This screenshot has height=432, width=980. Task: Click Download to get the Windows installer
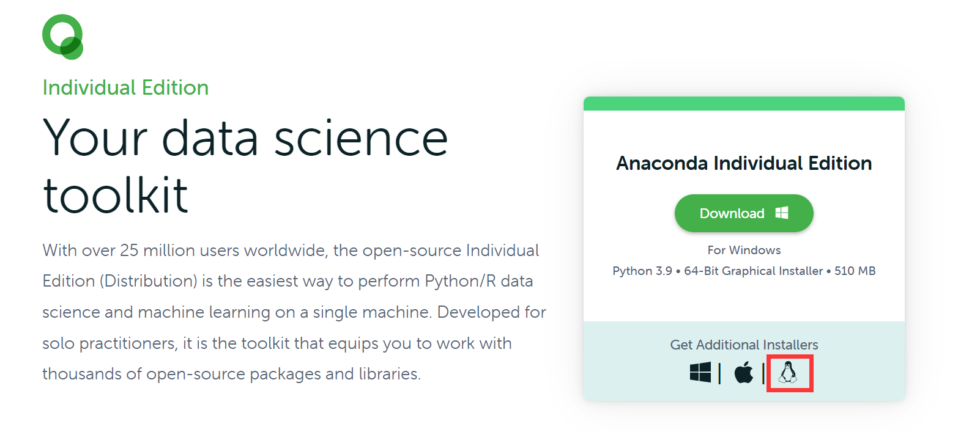click(744, 213)
